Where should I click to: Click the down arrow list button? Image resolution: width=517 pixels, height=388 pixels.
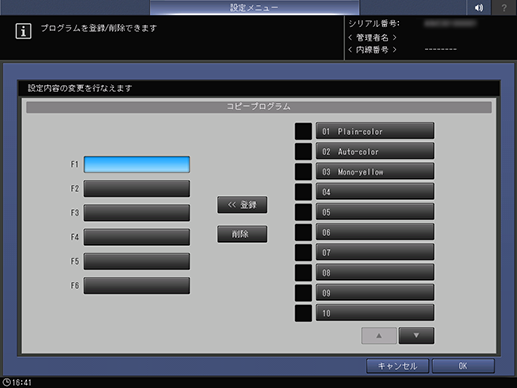click(416, 336)
